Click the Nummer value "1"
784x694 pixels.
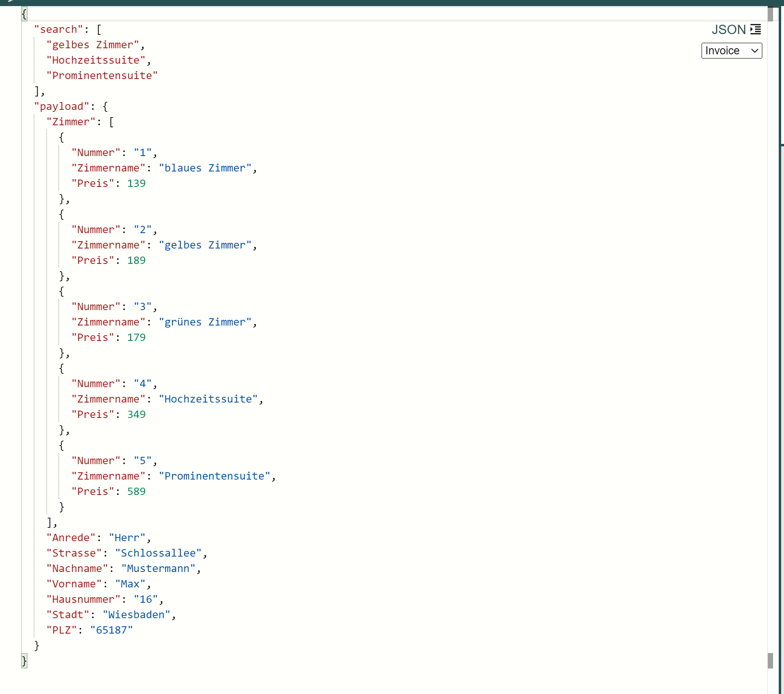click(x=143, y=153)
